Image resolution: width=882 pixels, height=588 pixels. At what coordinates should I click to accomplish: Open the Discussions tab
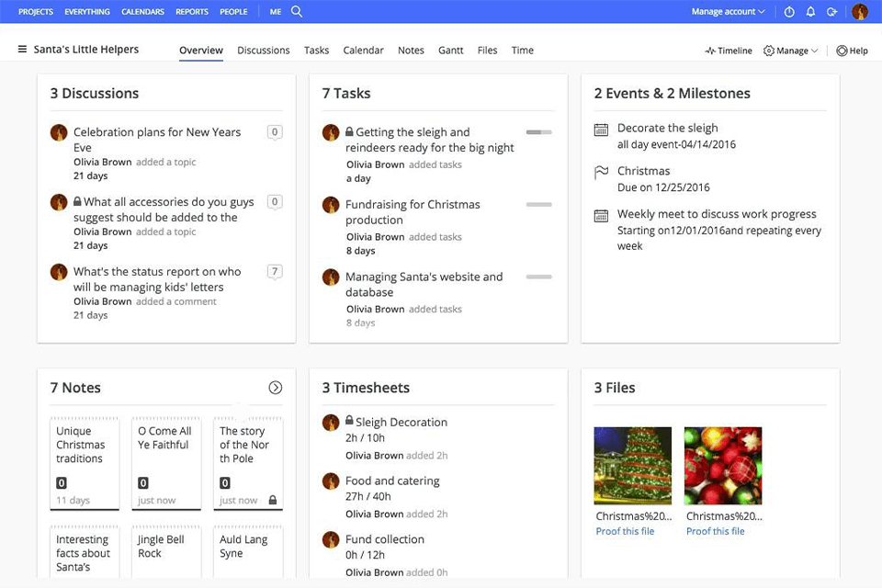pyautogui.click(x=263, y=51)
